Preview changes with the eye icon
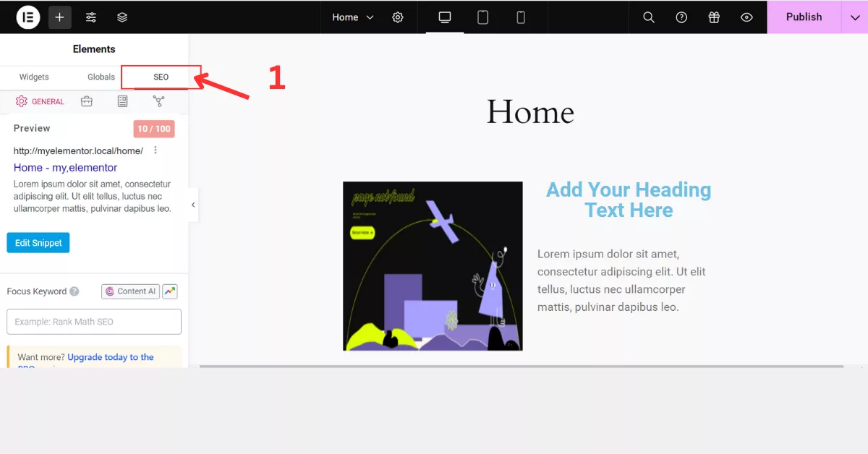Image resolution: width=868 pixels, height=454 pixels. click(747, 17)
